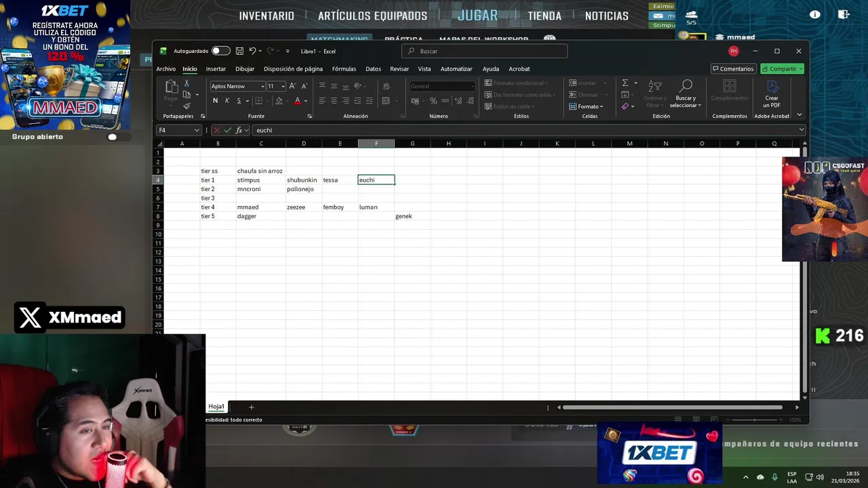The width and height of the screenshot is (868, 488).
Task: Collapse the ribbon with chevron arrow
Action: [x=799, y=115]
